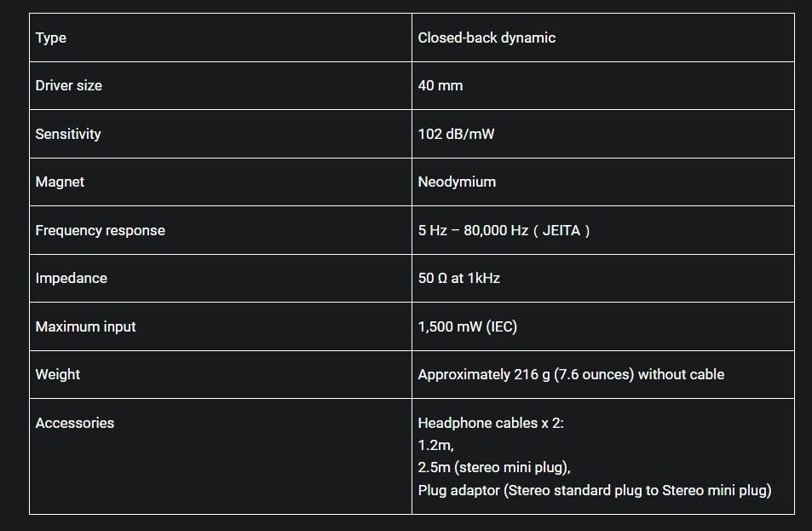Click the "Headphone cables x 2:" line

click(x=491, y=423)
